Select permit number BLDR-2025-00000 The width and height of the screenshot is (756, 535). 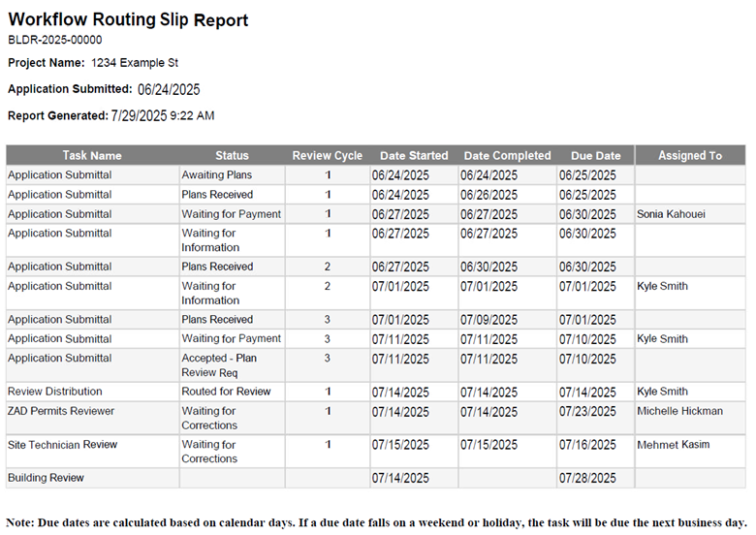pyautogui.click(x=55, y=41)
